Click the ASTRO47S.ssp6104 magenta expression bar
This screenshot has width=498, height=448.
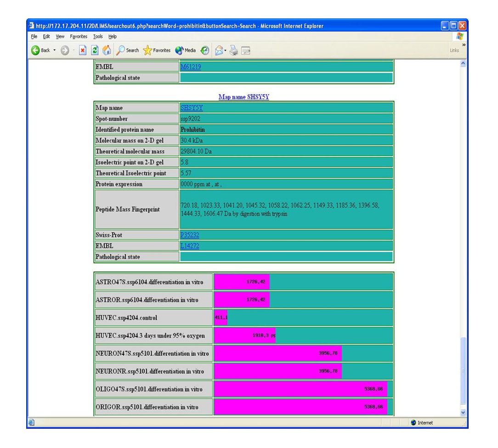242,282
